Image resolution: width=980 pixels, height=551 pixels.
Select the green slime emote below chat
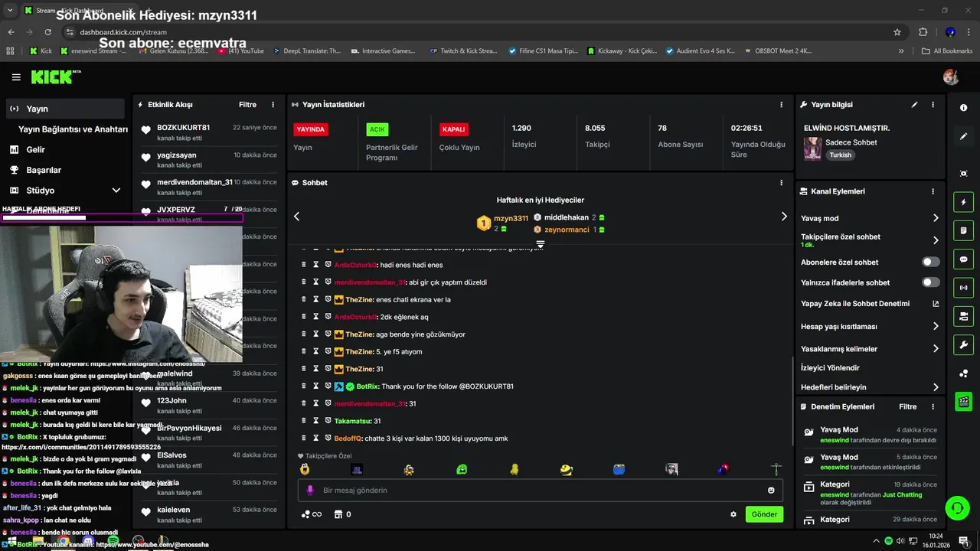(x=462, y=469)
